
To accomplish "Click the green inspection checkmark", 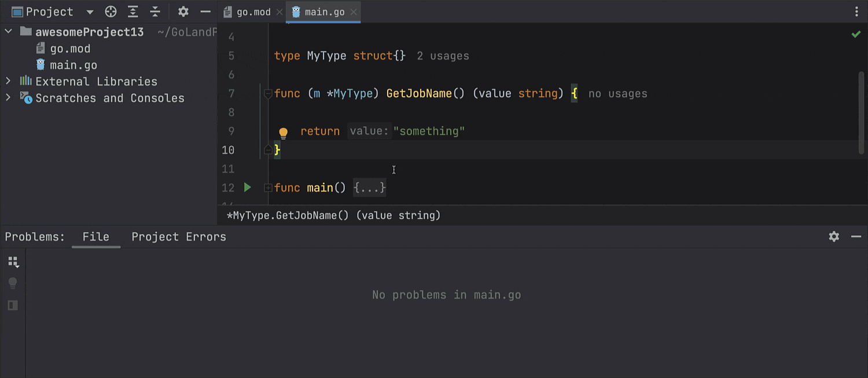I will click(x=856, y=35).
